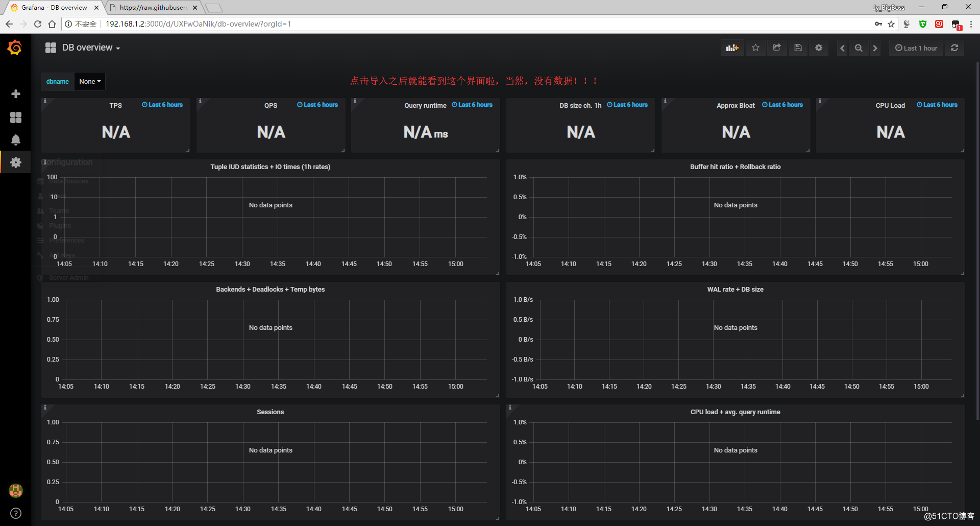Show info icon on TPS panel
The height and width of the screenshot is (526, 980).
(45, 101)
